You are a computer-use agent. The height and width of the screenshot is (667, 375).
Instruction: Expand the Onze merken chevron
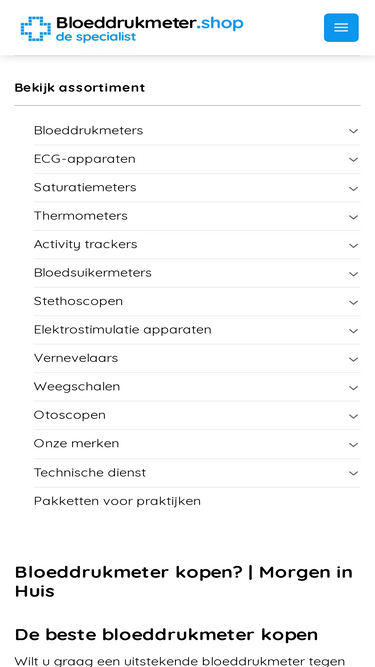tap(353, 445)
